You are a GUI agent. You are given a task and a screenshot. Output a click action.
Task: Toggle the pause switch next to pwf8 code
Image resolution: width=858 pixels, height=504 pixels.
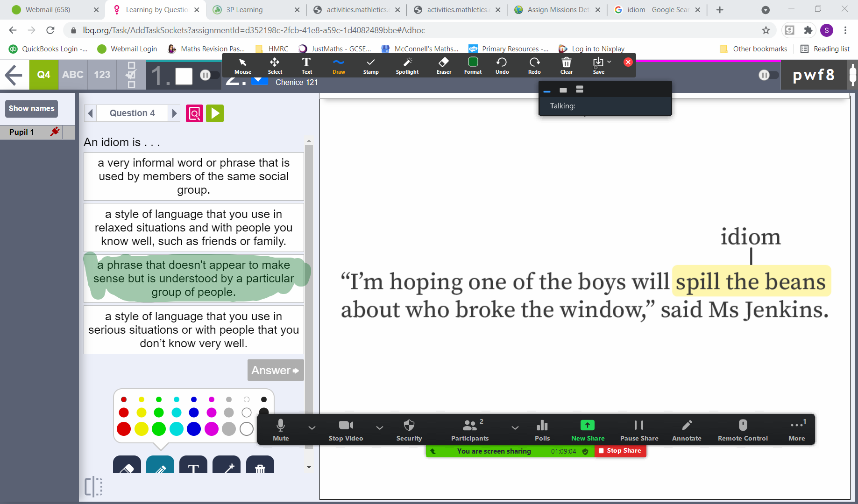[x=767, y=75]
